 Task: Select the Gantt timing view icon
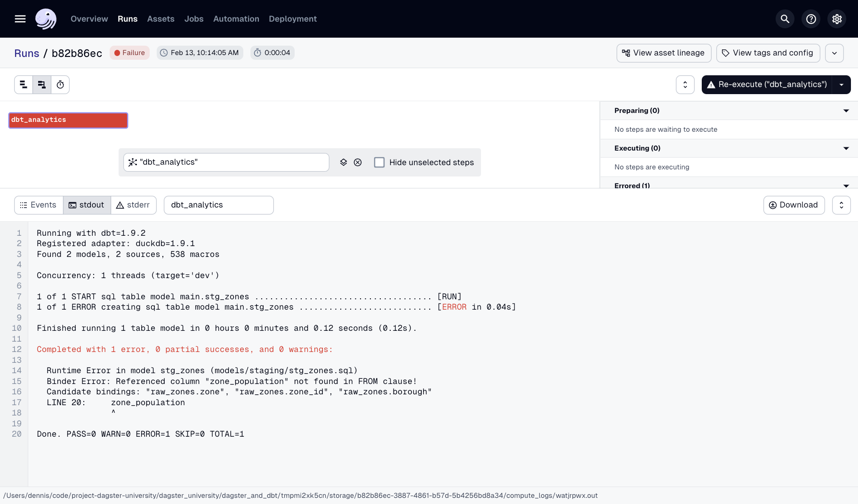(x=60, y=85)
